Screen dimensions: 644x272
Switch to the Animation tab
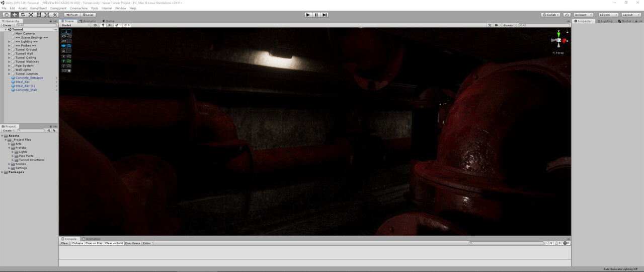pos(92,239)
